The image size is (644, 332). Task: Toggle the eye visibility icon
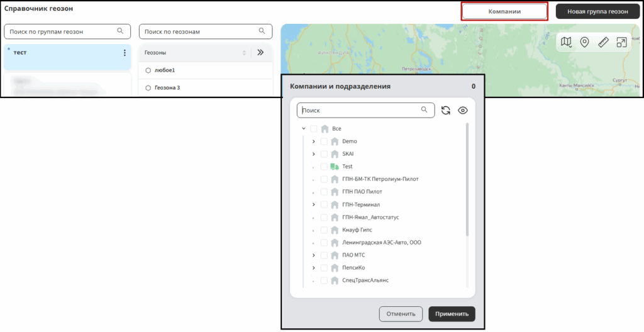point(464,110)
